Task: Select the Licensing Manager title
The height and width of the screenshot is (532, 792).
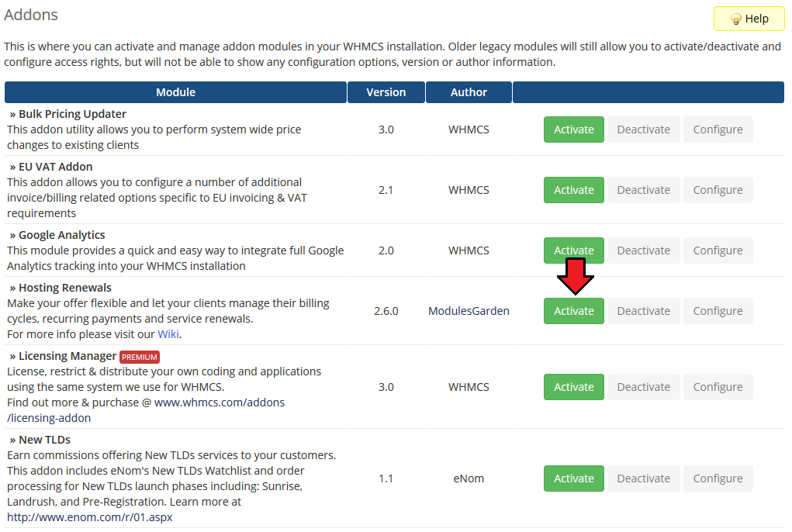Action: coord(67,357)
